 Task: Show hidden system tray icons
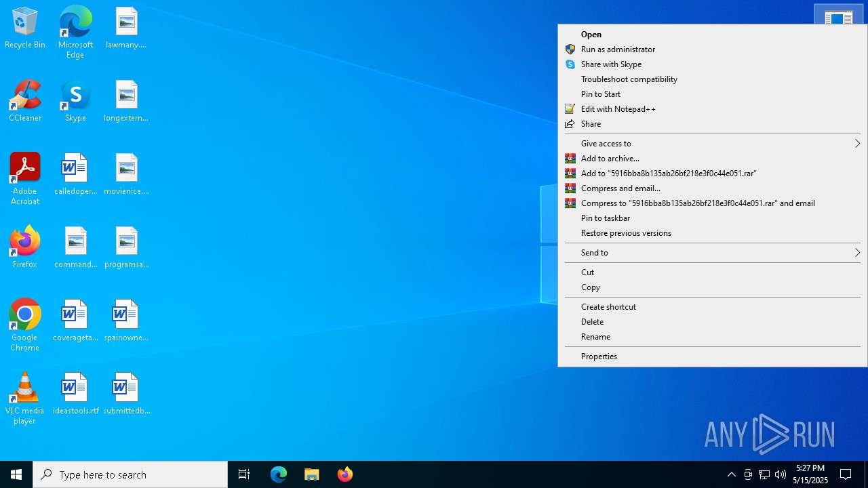pyautogui.click(x=731, y=474)
